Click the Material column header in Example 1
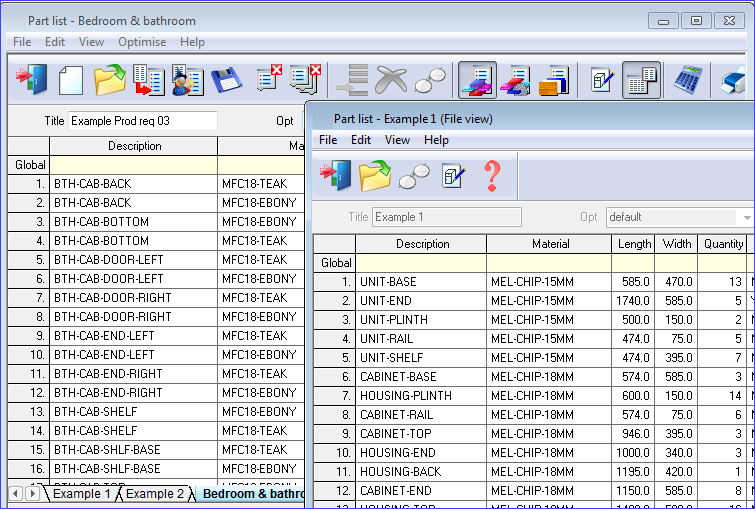The image size is (755, 509). [549, 244]
